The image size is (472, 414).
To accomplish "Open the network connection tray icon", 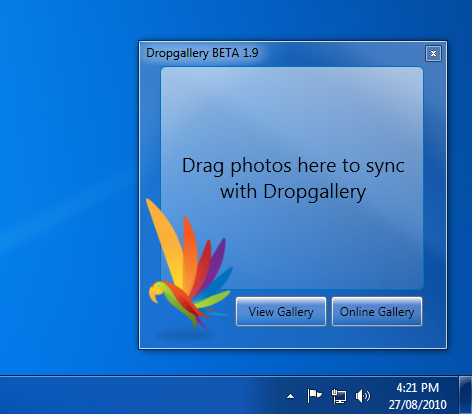I will pos(339,396).
